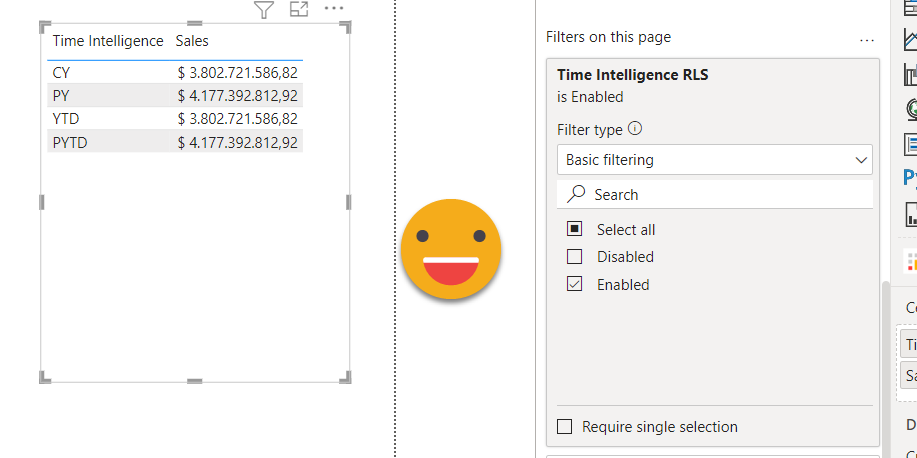Open more options for the table visual
The width and height of the screenshot is (917, 458).
(334, 9)
